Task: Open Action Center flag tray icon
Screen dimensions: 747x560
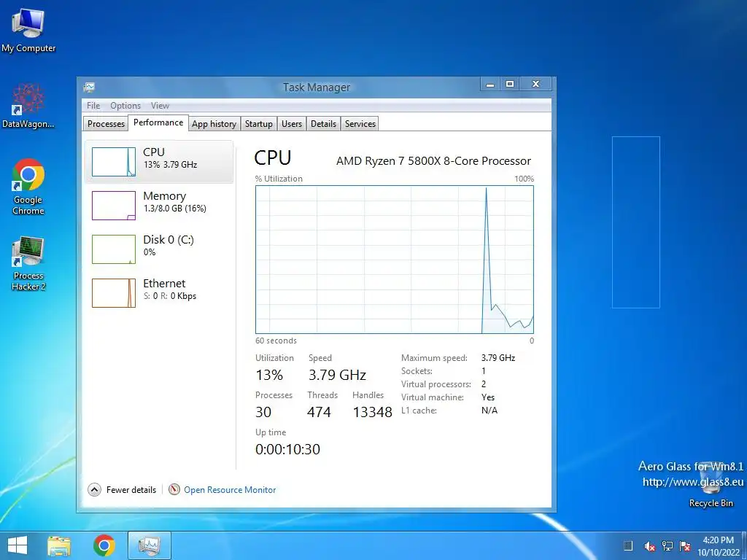Action: click(685, 546)
